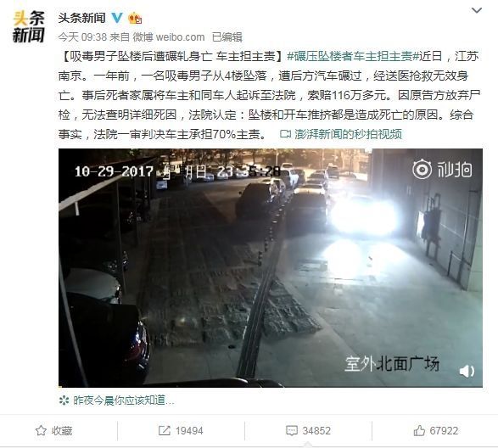Viewport: 498px width, 448px height.
Task: Open the 昨夜今晨你应该知道 topic link
Action: coord(124,400)
